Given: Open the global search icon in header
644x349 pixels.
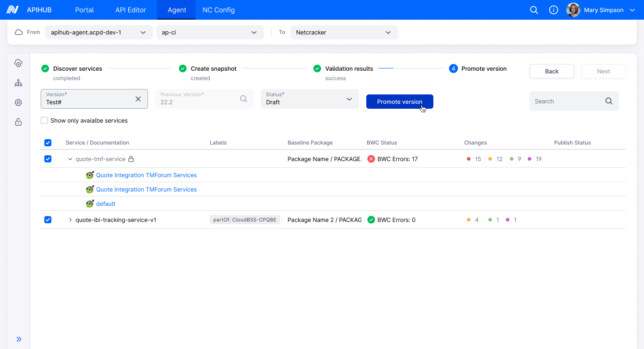Looking at the screenshot, I should coord(534,10).
